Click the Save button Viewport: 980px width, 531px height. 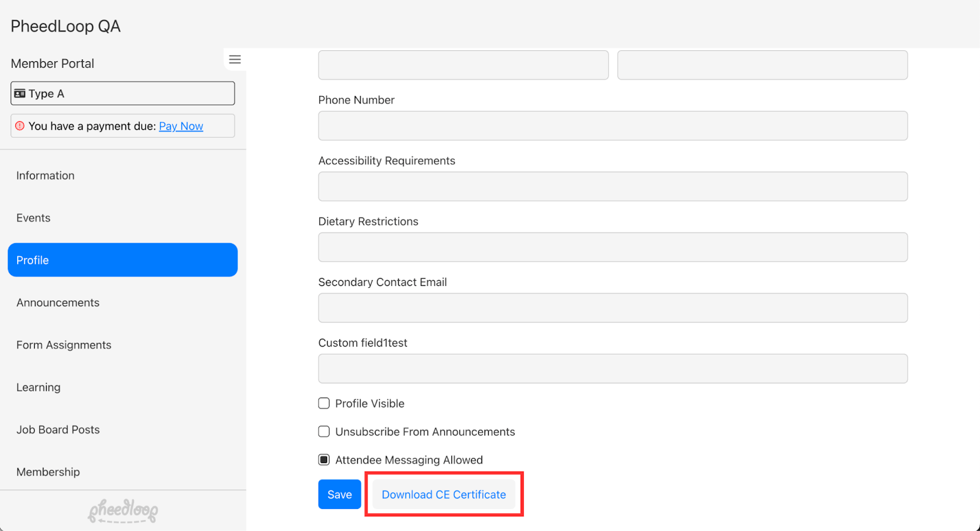339,494
